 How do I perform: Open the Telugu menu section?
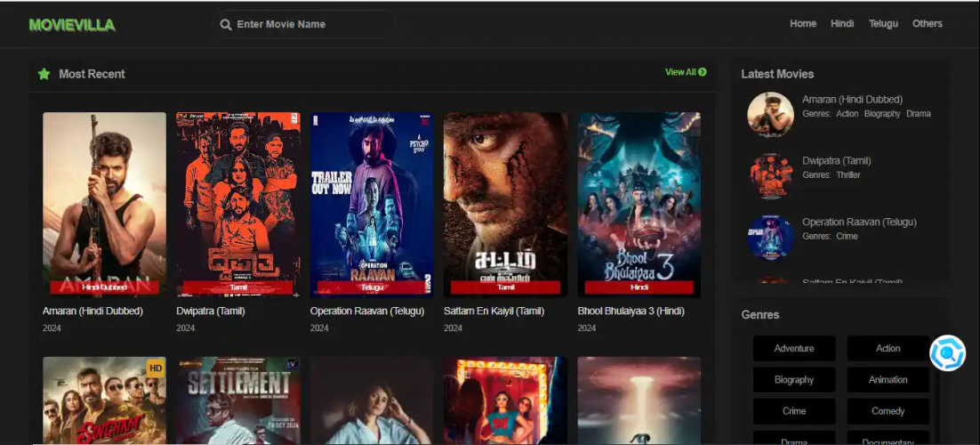pos(883,24)
